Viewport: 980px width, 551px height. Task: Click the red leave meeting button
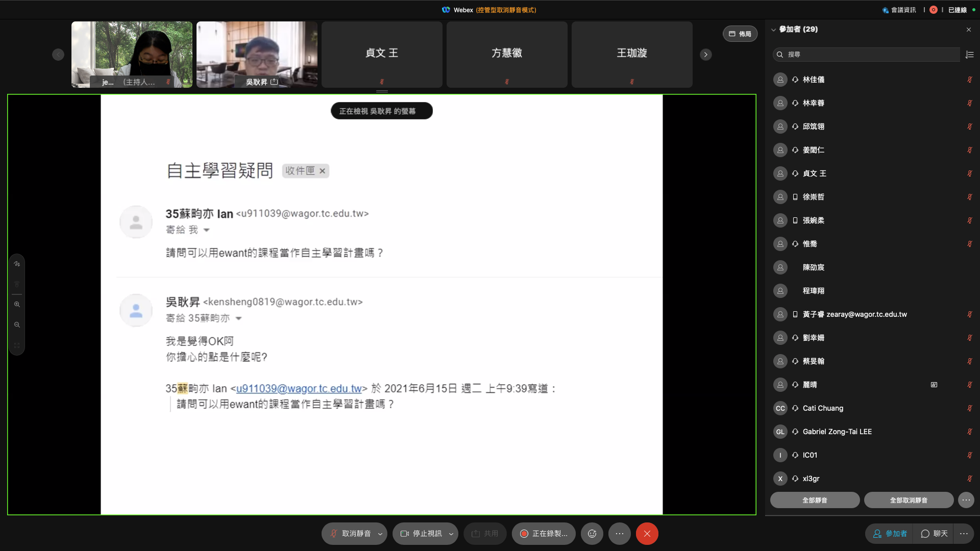click(647, 534)
